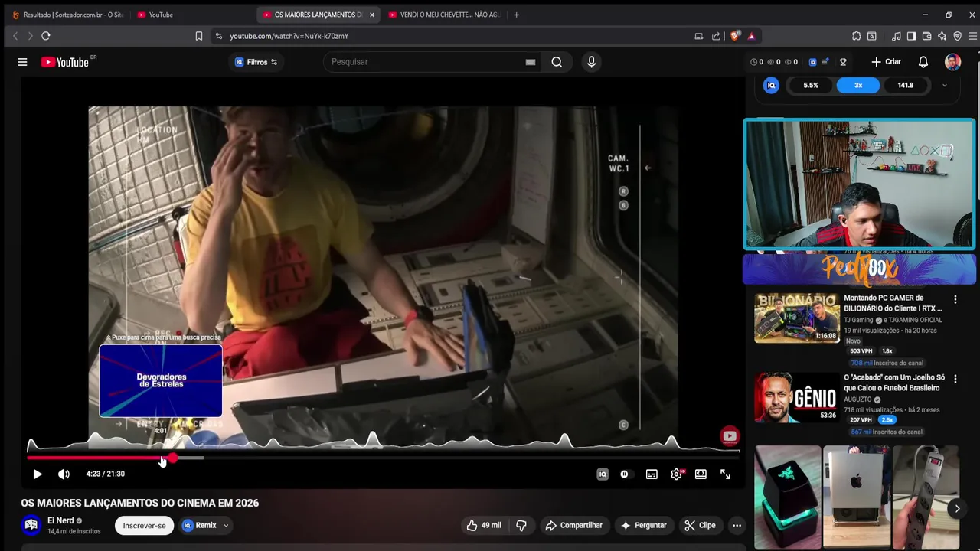
Task: Open the Ei Nerd channel avatar
Action: tap(31, 525)
